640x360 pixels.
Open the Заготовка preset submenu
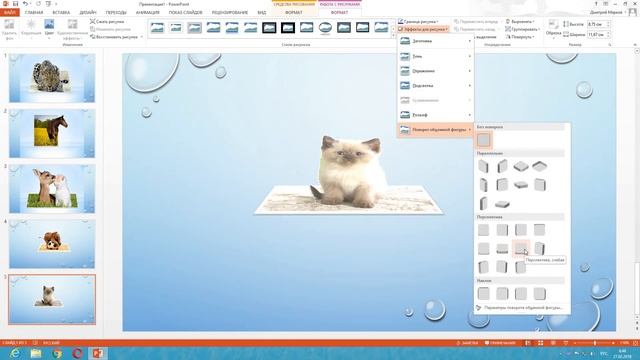coord(436,41)
